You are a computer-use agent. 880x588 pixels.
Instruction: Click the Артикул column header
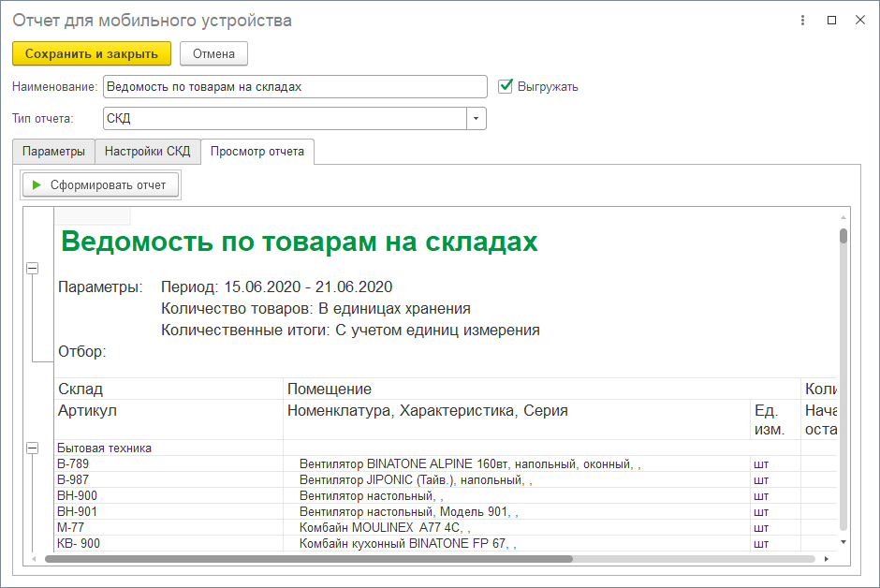click(169, 419)
